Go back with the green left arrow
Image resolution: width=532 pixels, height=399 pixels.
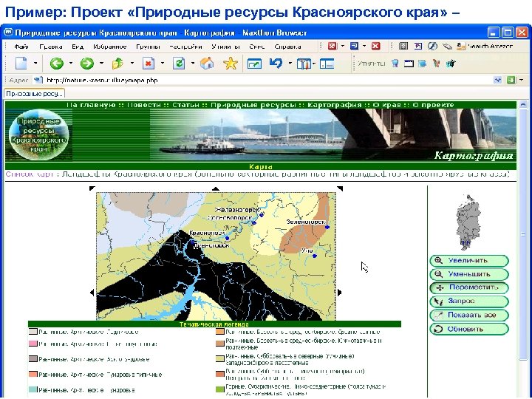coord(56,63)
